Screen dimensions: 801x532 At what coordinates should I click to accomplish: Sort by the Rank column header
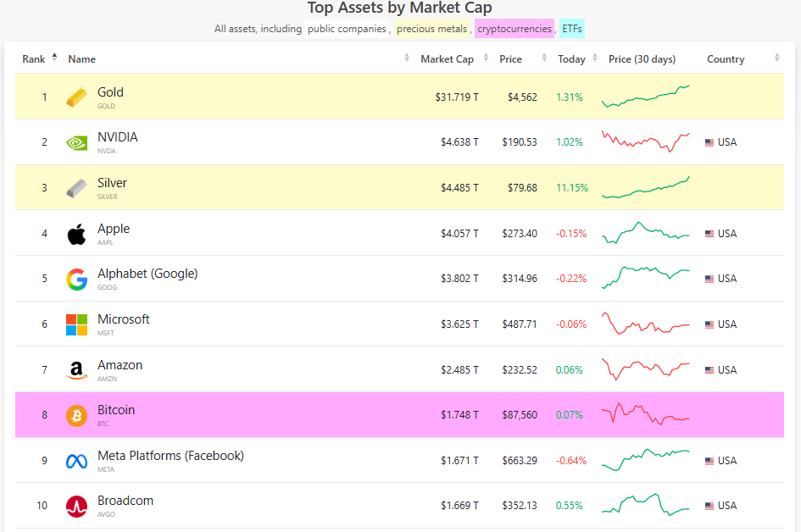coord(34,59)
